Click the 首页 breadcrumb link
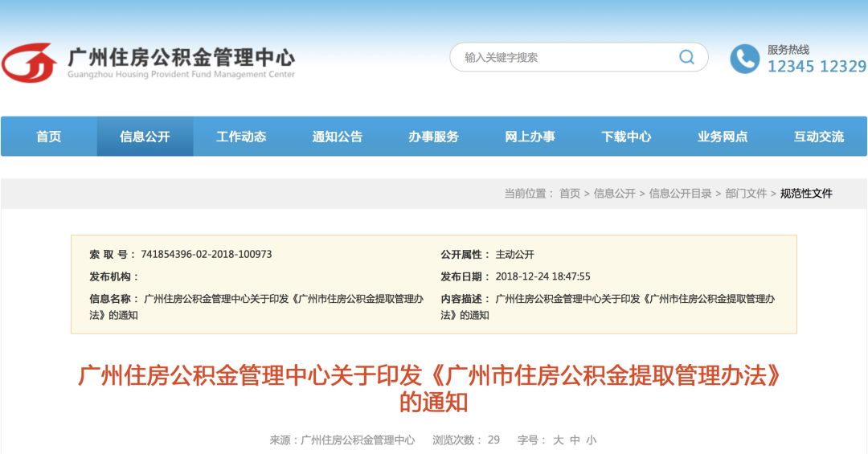 tap(570, 193)
